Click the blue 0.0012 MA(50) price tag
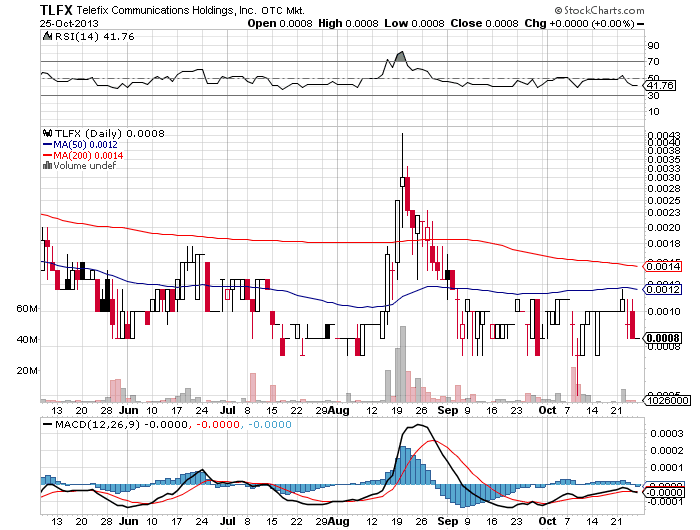The width and height of the screenshot is (700, 530). 663,290
